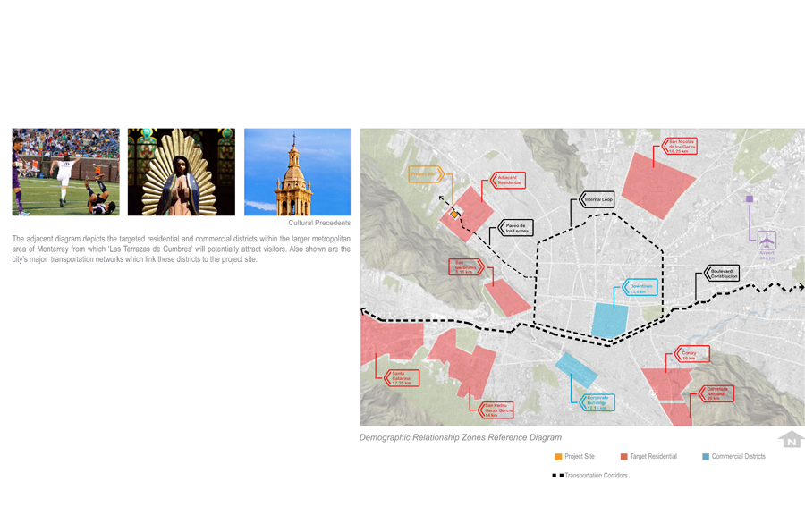
Task: Click the blue Commercial Districts legend swatch
Action: point(706,457)
